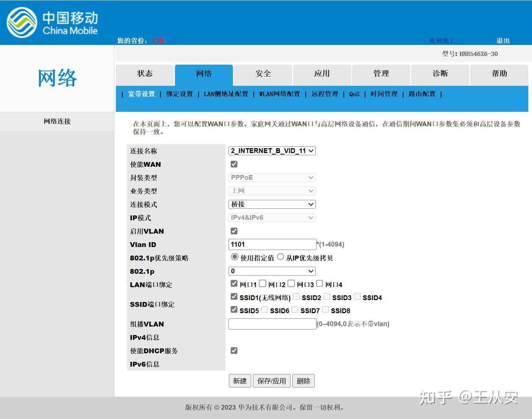Click the 欢迎您！ greeting text
The image size is (532, 419).
pyautogui.click(x=441, y=40)
